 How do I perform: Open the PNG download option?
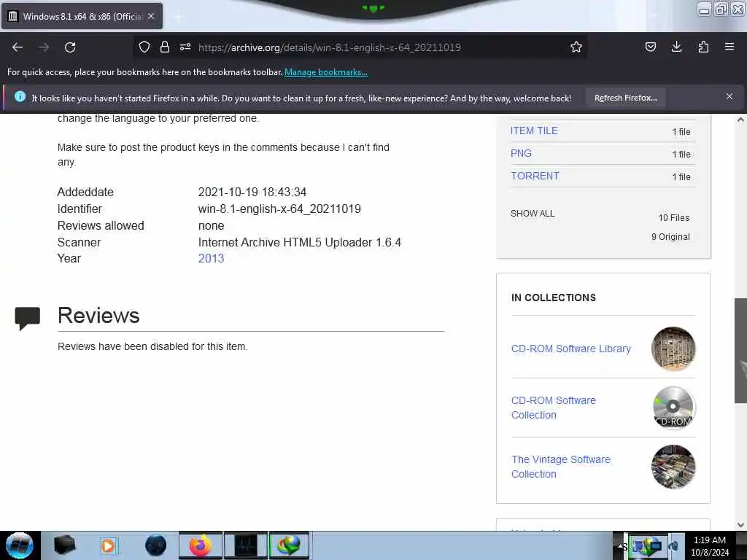(x=521, y=153)
